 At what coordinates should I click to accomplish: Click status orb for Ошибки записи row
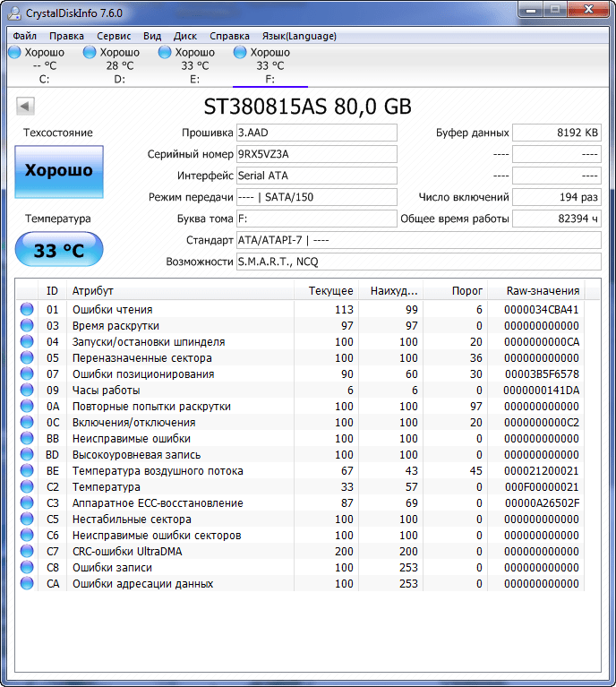[27, 567]
